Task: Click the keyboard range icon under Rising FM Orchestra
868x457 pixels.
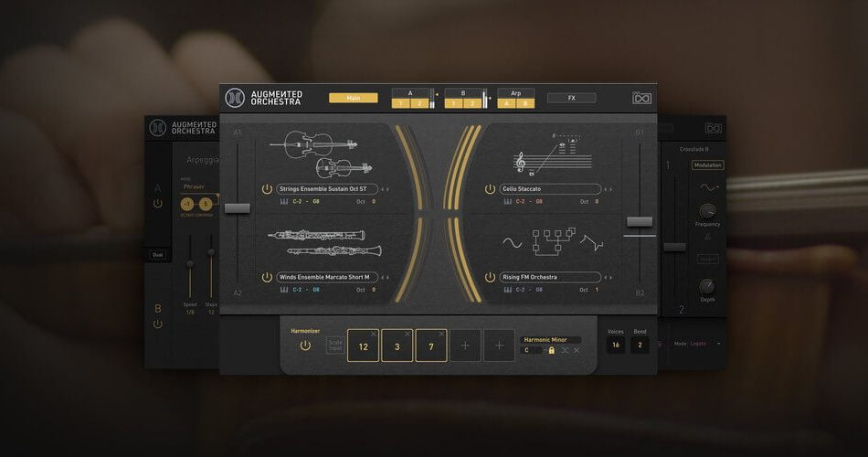Action: tap(508, 290)
